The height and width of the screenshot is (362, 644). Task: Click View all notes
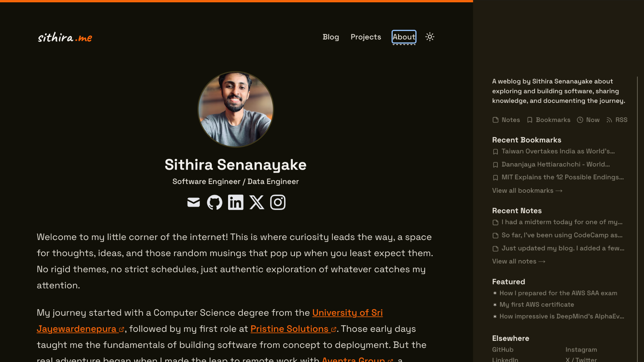point(519,261)
